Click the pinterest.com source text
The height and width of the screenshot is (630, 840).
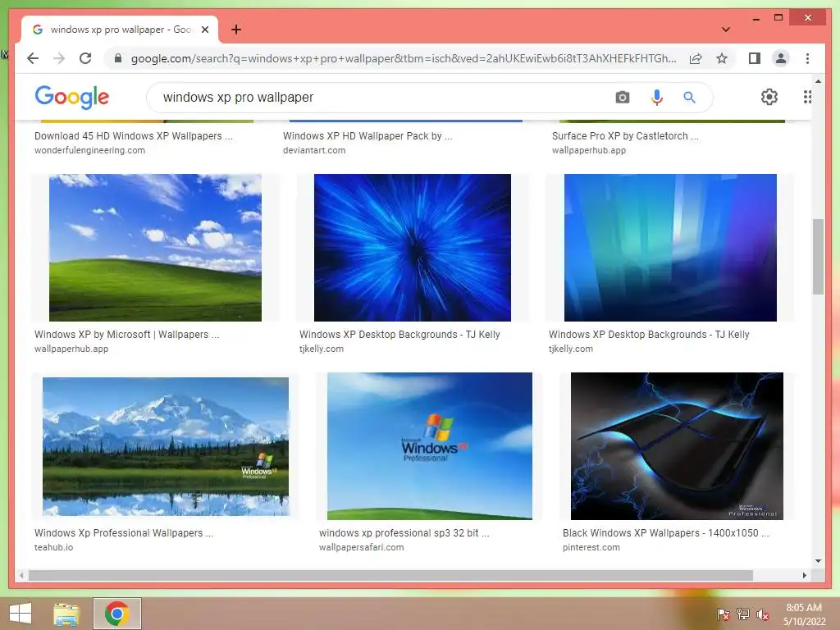(591, 547)
